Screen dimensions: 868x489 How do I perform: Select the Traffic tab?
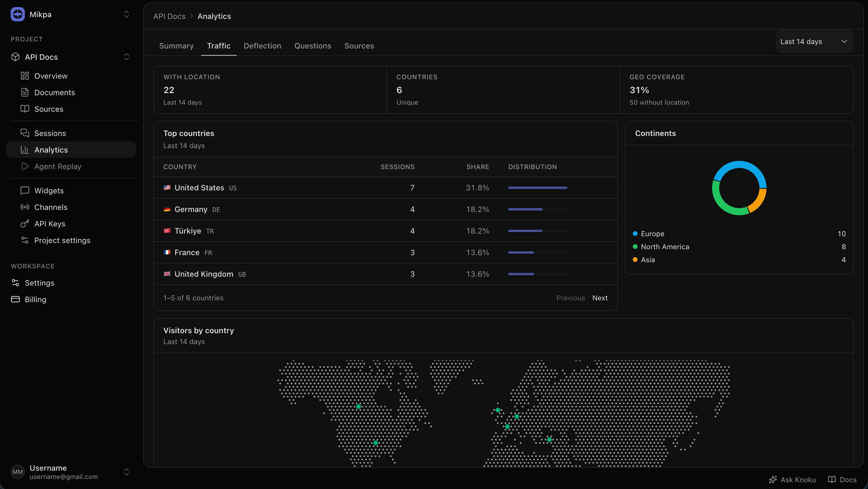click(219, 46)
